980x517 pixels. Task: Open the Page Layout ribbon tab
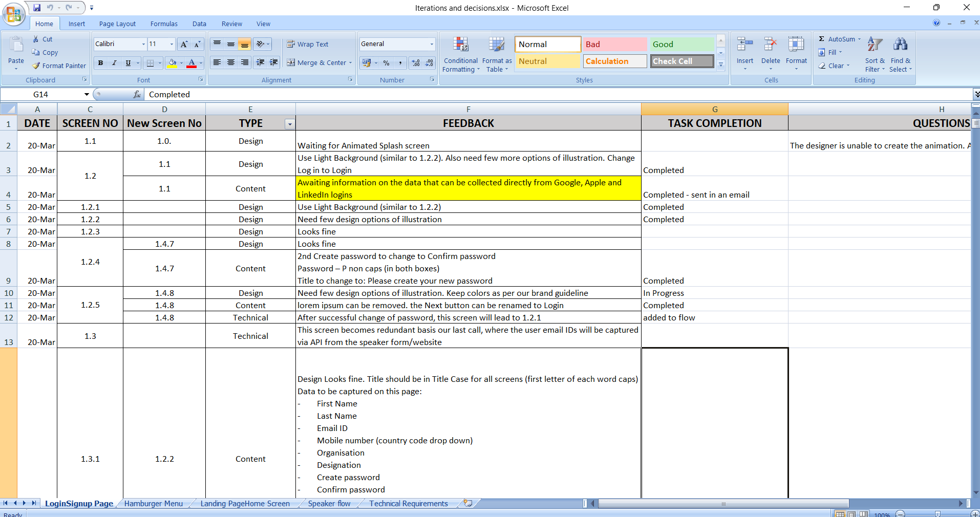pos(117,24)
